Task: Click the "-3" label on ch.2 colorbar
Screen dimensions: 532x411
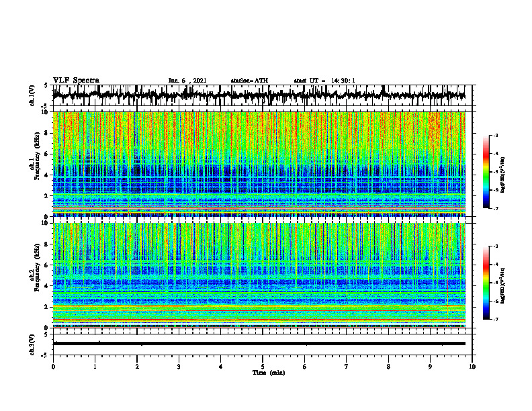Action: coord(496,246)
